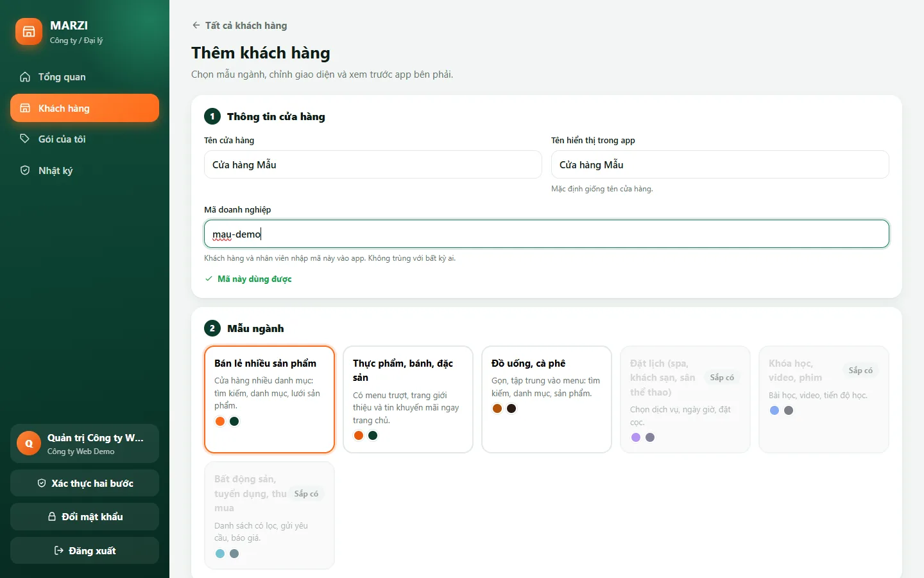Pick the dark green swatch in Bán lẻ card
Viewport: 924px width, 578px height.
(x=234, y=421)
